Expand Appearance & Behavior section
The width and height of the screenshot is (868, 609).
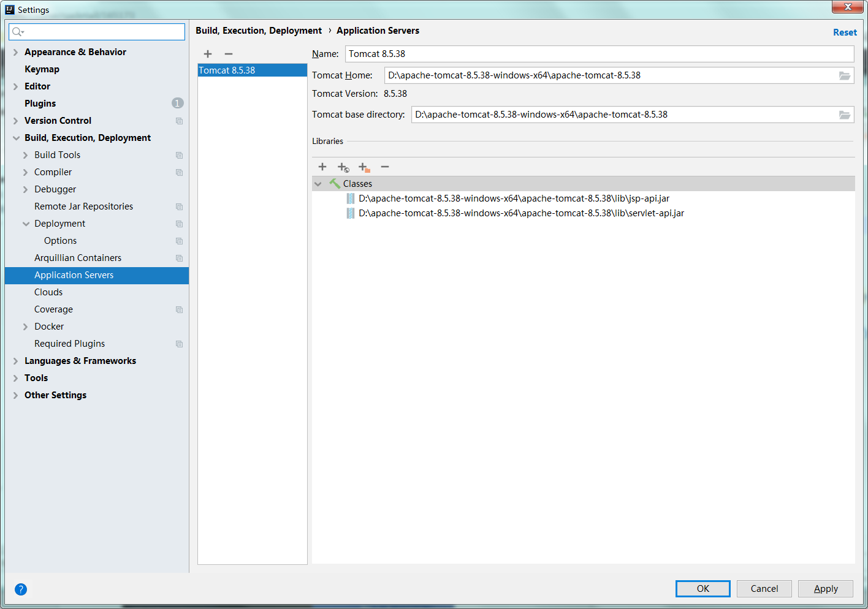pyautogui.click(x=16, y=52)
